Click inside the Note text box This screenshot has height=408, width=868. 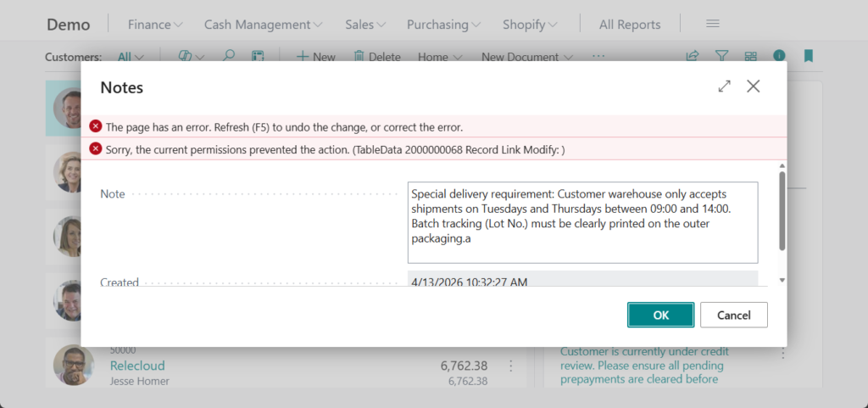pyautogui.click(x=582, y=222)
